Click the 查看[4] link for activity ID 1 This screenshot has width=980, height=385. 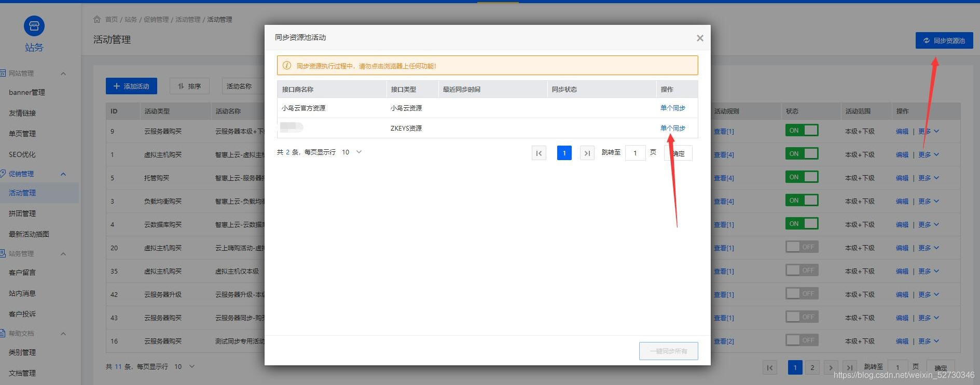click(x=724, y=154)
